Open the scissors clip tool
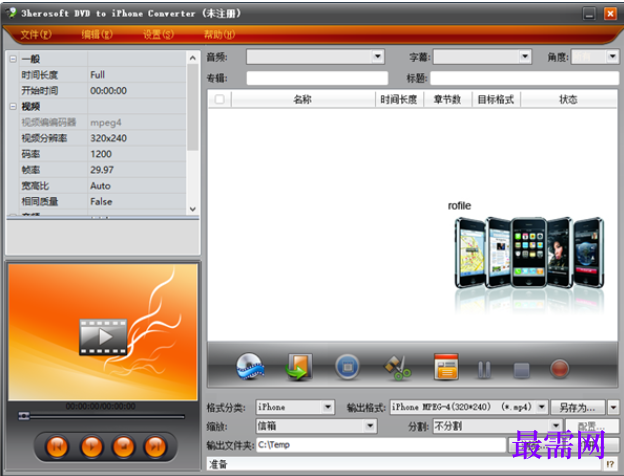 397,367
